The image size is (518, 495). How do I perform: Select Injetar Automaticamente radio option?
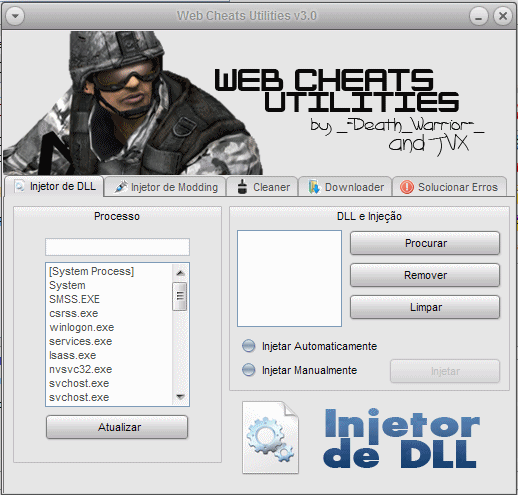(310, 346)
